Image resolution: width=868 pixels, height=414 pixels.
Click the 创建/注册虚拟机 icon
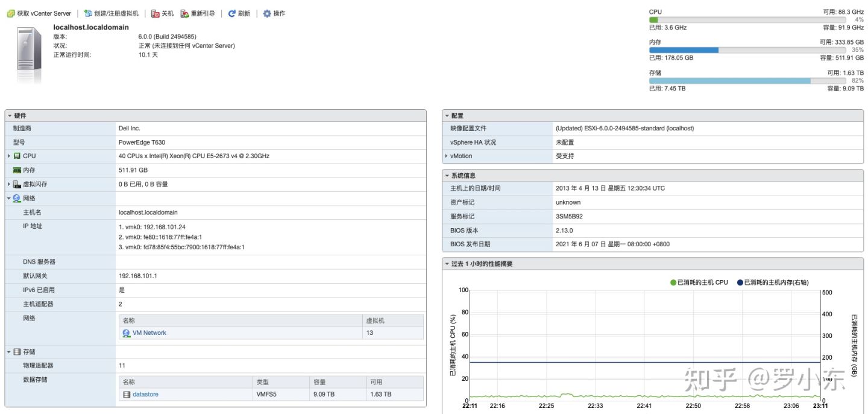[x=88, y=13]
